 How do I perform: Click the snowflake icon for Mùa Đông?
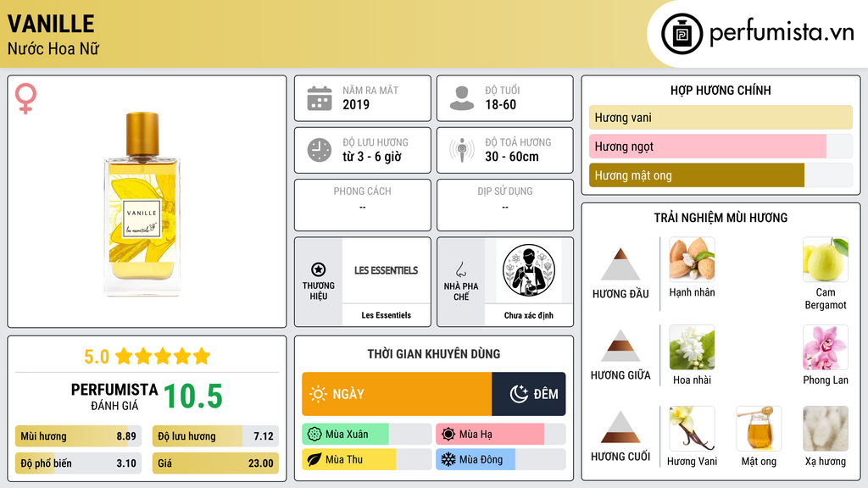point(448,460)
